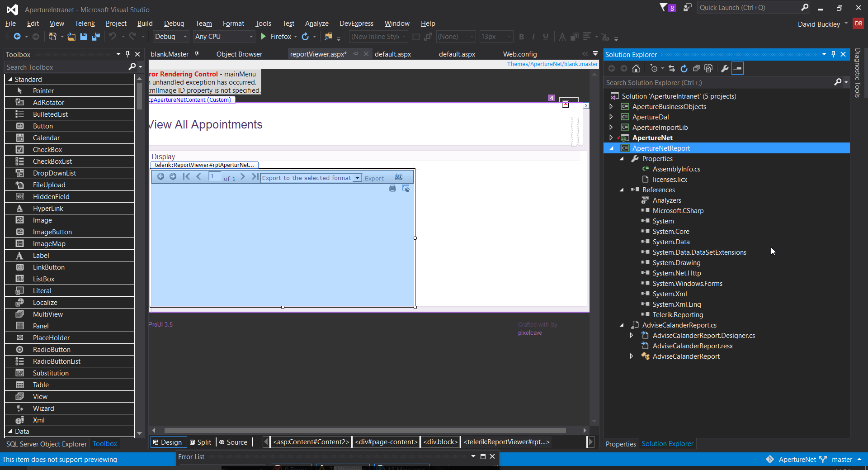Click the Themes/ApertureNet/blank.master link
Viewport: 868px width, 470px height.
(x=552, y=64)
